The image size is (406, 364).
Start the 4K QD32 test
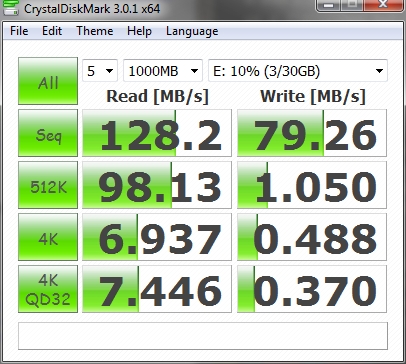[48, 289]
